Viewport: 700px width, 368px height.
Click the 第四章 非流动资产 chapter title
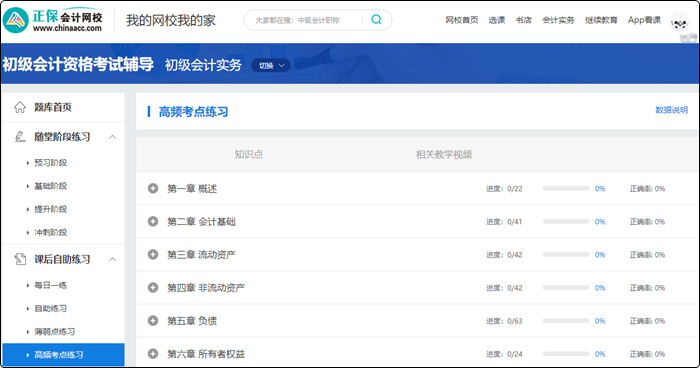click(206, 288)
